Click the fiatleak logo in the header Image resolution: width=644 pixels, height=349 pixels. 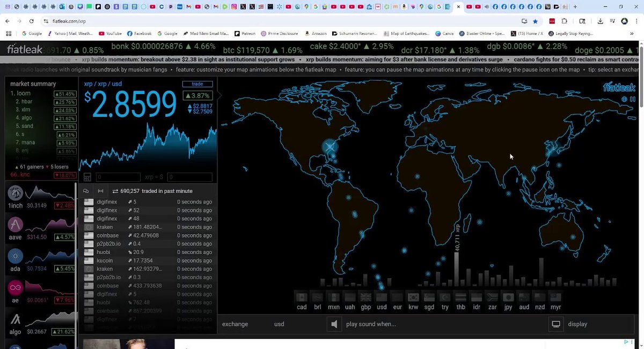25,50
